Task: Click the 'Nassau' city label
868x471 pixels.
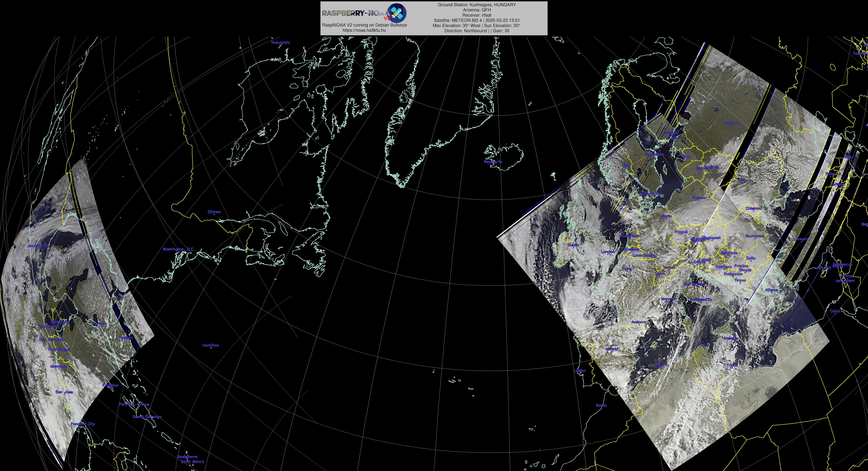Action: click(x=126, y=338)
